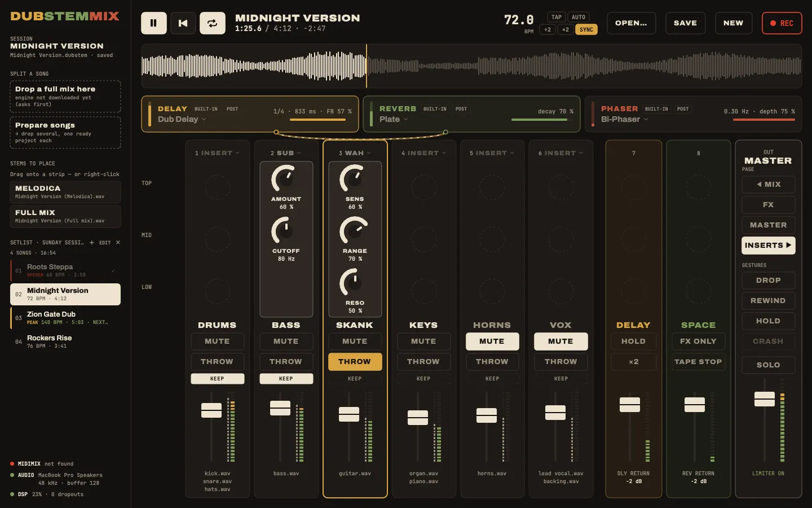Image resolution: width=812 pixels, height=508 pixels.
Task: Toggle the loop icon button
Action: (213, 23)
